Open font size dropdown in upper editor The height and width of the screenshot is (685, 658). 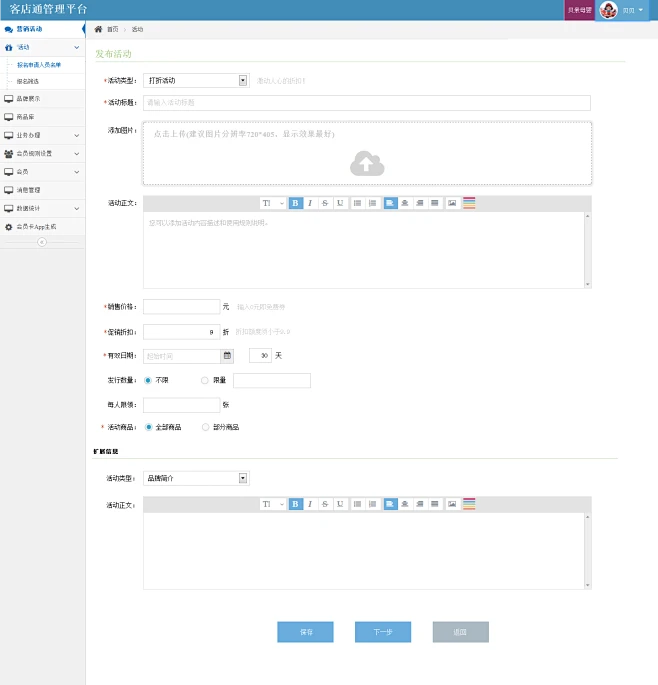click(273, 203)
